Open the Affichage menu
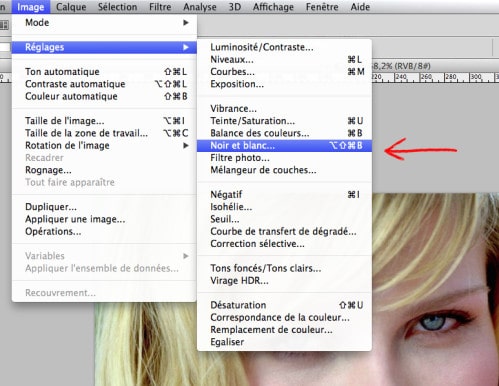 click(273, 7)
